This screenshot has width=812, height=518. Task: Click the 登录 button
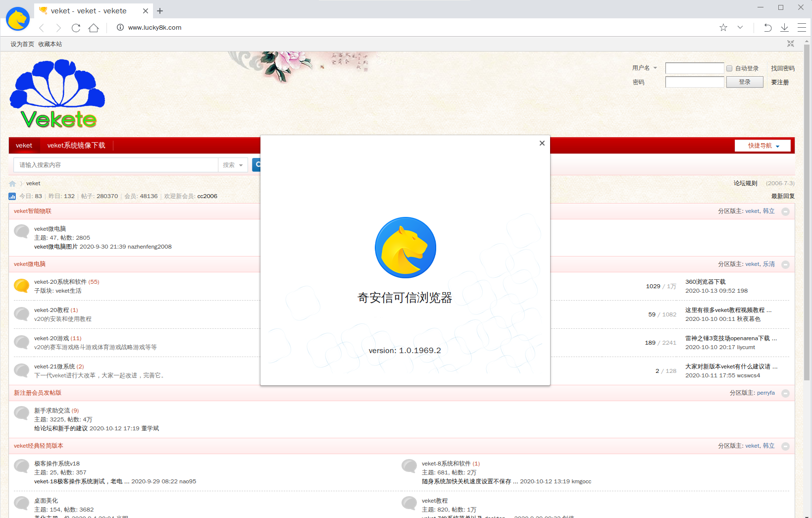coord(745,82)
